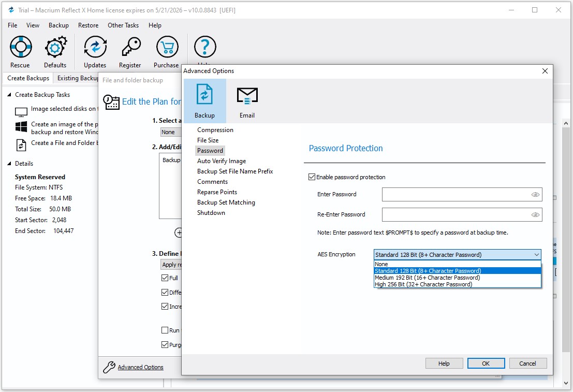Reveal text in the Re-Enter Password field
This screenshot has width=573, height=392.
535,215
